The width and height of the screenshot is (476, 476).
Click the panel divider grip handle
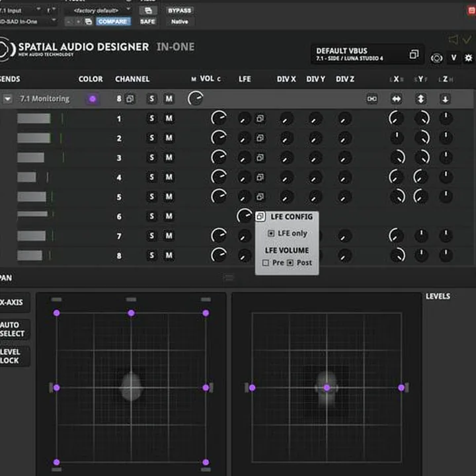(229, 278)
